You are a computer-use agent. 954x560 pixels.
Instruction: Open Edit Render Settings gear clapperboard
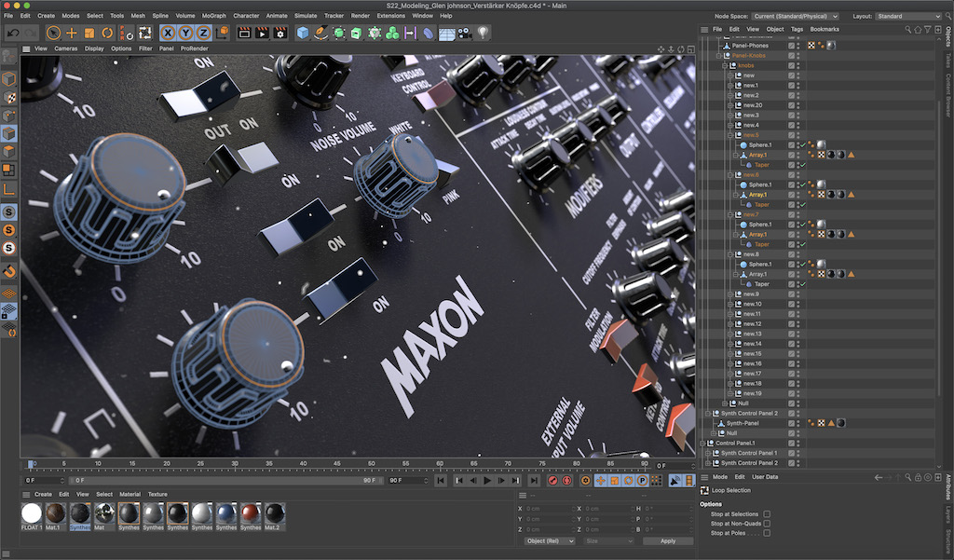pyautogui.click(x=280, y=33)
